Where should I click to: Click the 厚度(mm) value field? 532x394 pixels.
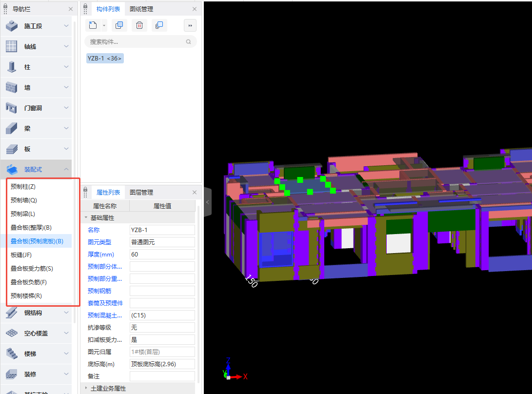pyautogui.click(x=162, y=254)
